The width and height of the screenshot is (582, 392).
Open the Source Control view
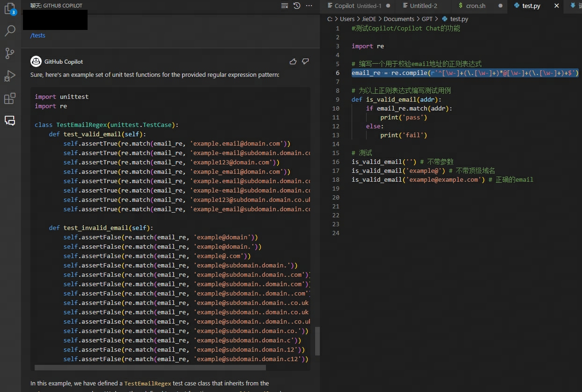coord(10,53)
